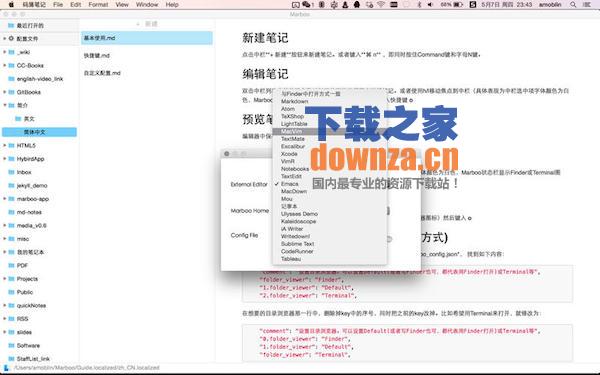Choose Atom from the editor list
The width and height of the screenshot is (600, 375).
click(x=288, y=109)
